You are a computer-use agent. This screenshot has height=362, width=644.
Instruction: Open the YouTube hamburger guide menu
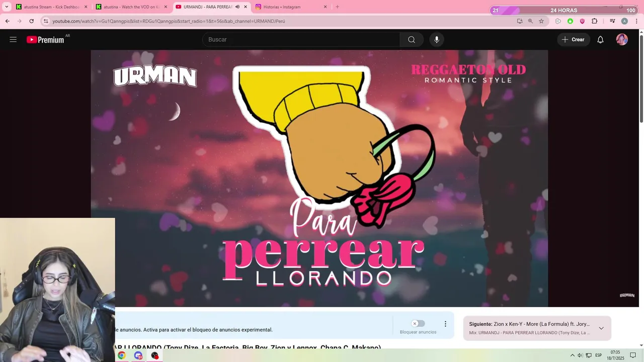pyautogui.click(x=13, y=40)
